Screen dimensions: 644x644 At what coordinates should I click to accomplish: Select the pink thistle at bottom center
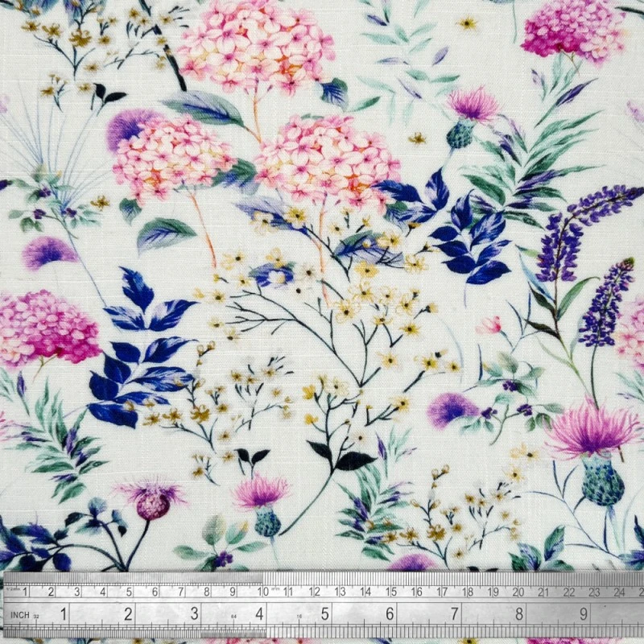[260, 493]
